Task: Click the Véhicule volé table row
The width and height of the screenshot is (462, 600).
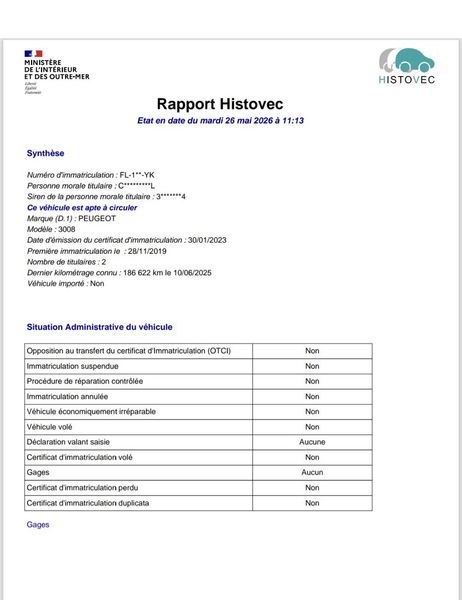Action: click(x=198, y=427)
